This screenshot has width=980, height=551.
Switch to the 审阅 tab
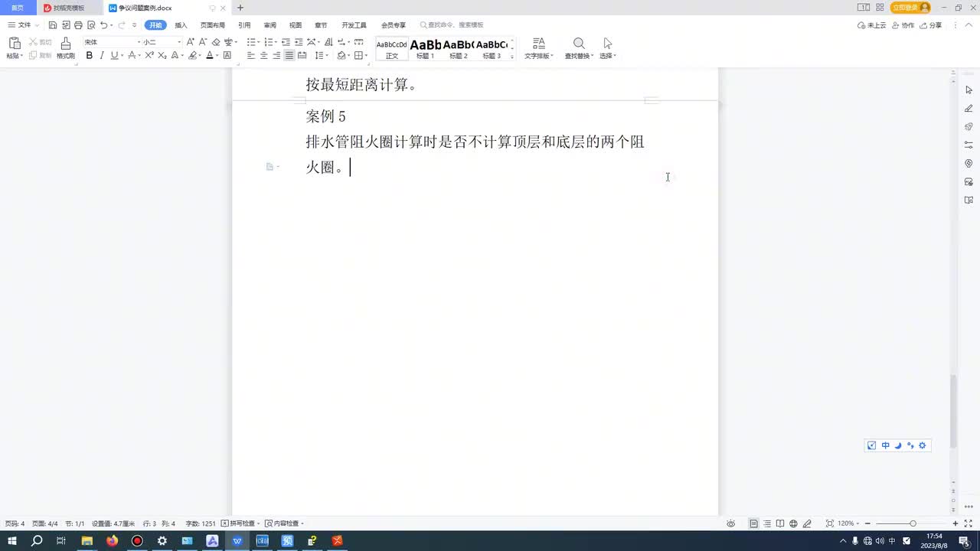(x=269, y=25)
